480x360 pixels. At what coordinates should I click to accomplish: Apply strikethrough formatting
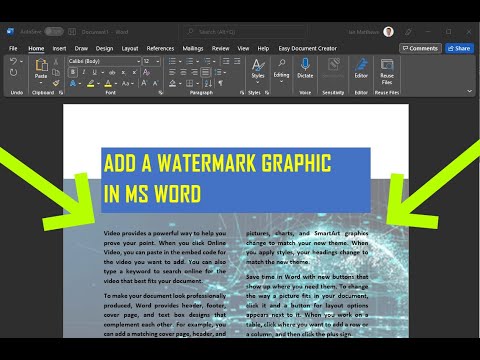tap(112, 72)
